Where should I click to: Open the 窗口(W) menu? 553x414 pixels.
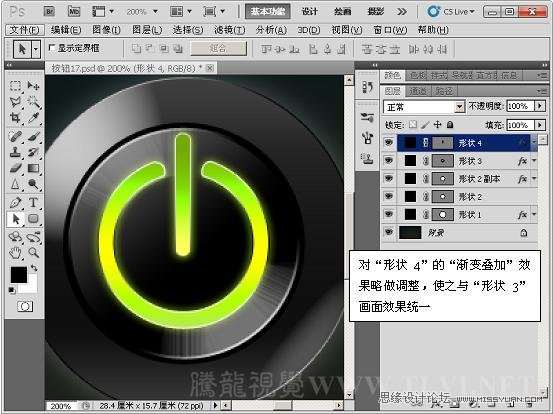click(390, 30)
